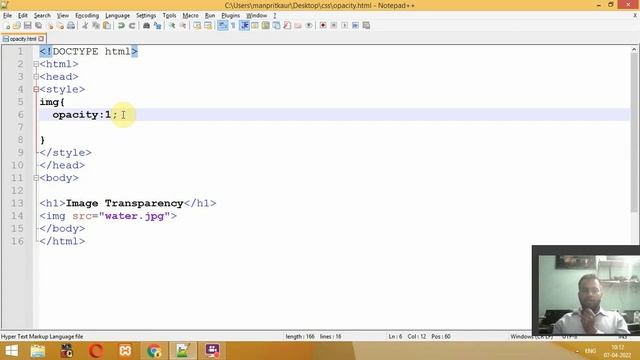Print the document using the Print icon

tap(71, 26)
